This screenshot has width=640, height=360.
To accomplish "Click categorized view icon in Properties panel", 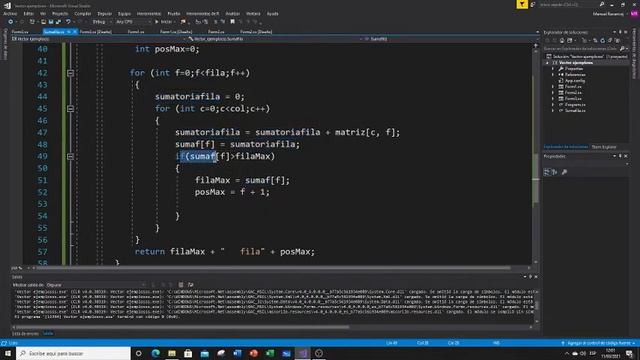I will (547, 172).
